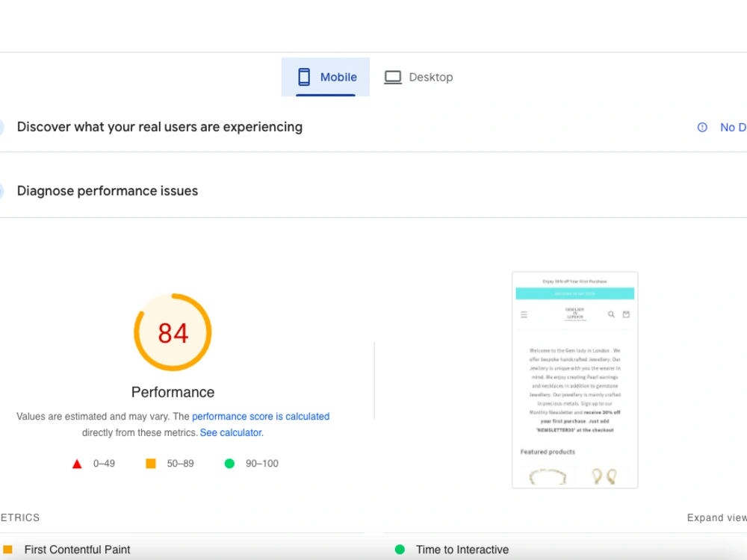Click the '90–100' legend text
The height and width of the screenshot is (560, 747).
(x=262, y=464)
